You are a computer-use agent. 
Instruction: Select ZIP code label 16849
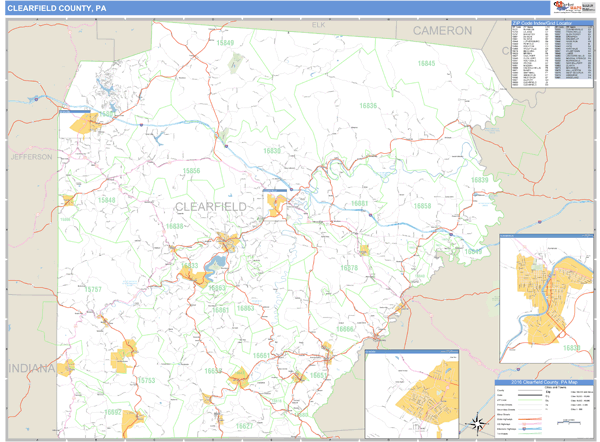473,251
